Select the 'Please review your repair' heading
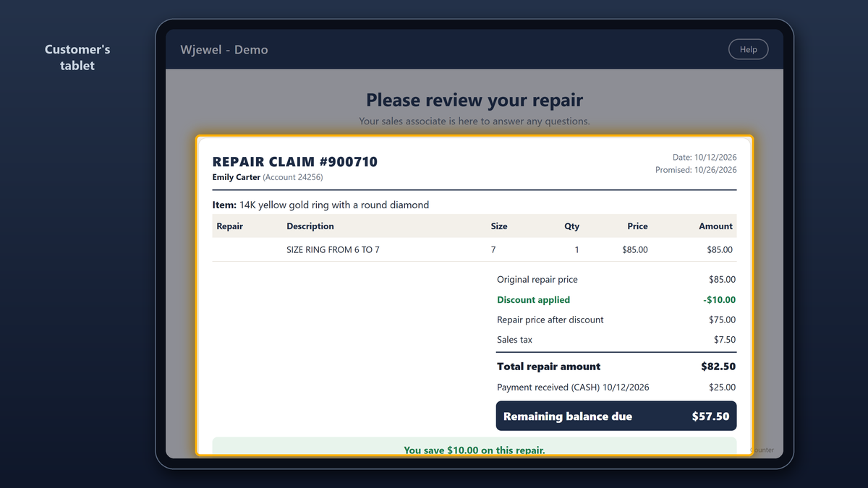Screen dimensions: 868x488 (475, 100)
